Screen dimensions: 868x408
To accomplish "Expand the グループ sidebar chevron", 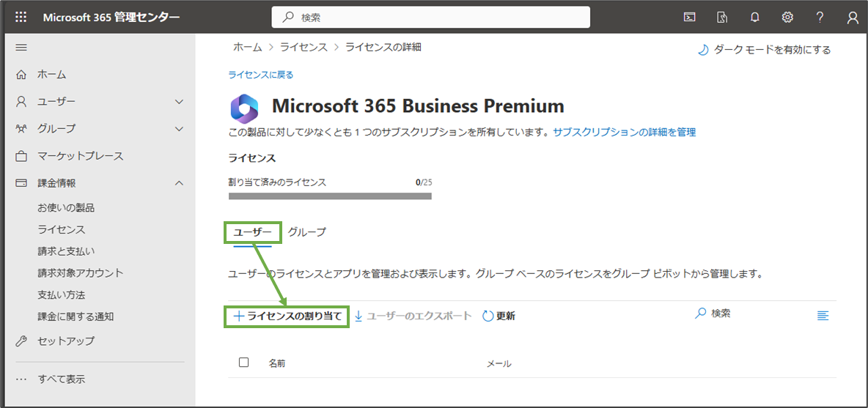I will click(179, 128).
